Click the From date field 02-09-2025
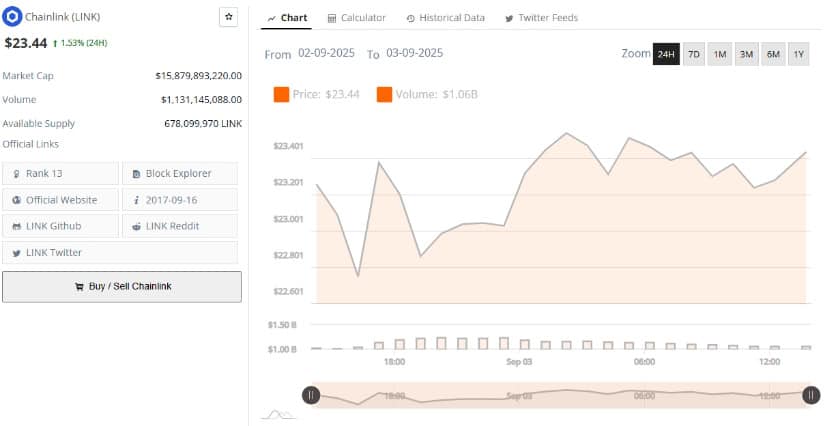 click(326, 53)
